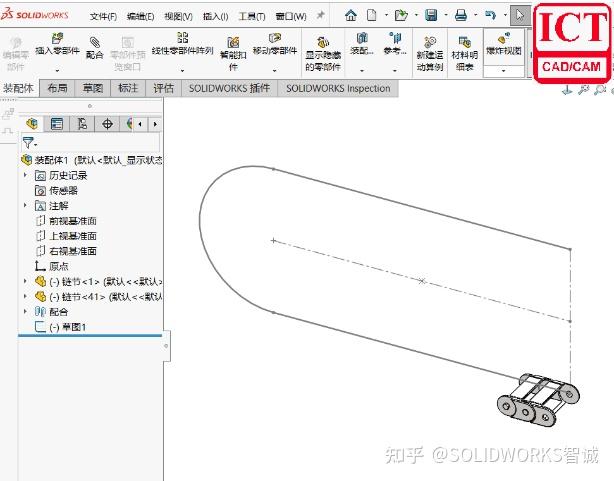This screenshot has height=481, width=614.
Task: Click the Undo arrow icon
Action: pos(490,16)
